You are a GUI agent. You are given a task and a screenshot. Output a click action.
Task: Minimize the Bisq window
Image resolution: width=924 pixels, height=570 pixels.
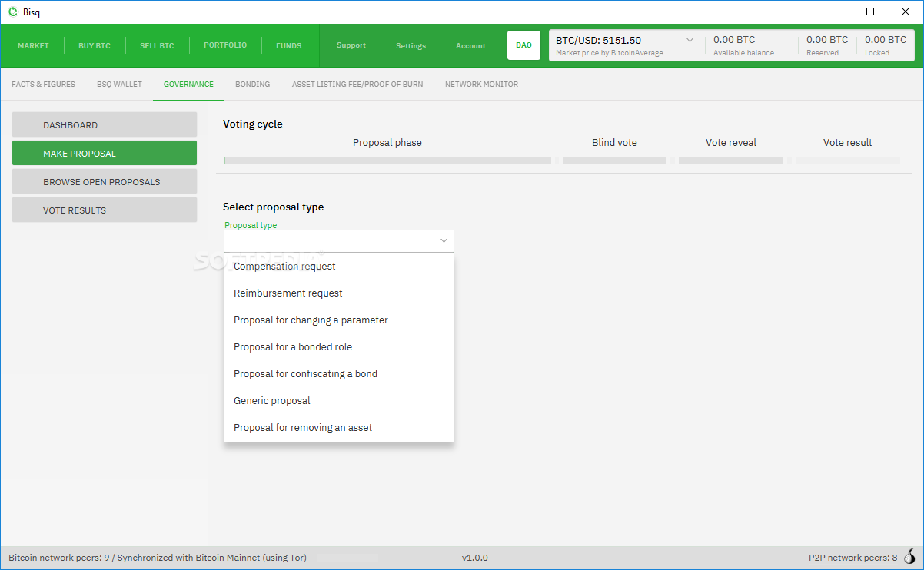pyautogui.click(x=835, y=12)
